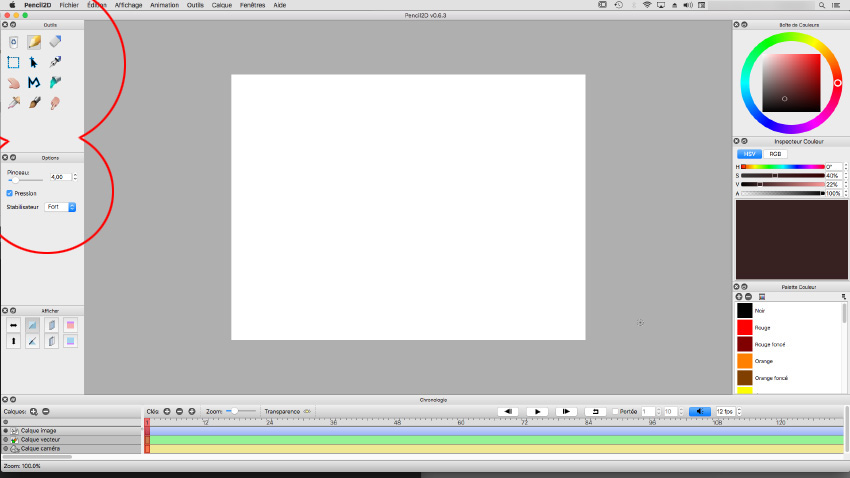Enable the Portée range checkbox
Viewport: 850px width, 478px height.
tap(615, 411)
